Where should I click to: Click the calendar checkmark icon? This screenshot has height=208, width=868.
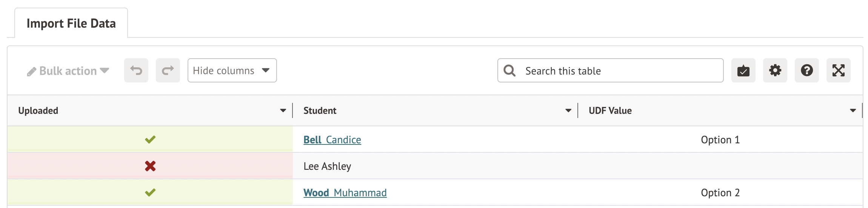click(743, 70)
